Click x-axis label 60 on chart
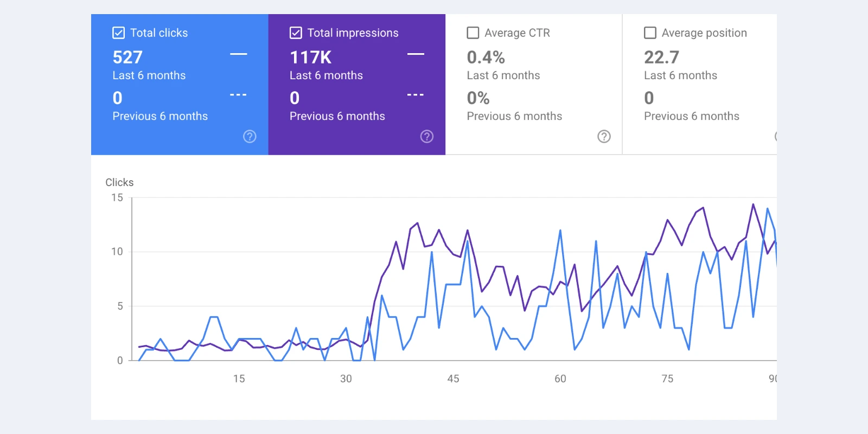 click(x=560, y=379)
